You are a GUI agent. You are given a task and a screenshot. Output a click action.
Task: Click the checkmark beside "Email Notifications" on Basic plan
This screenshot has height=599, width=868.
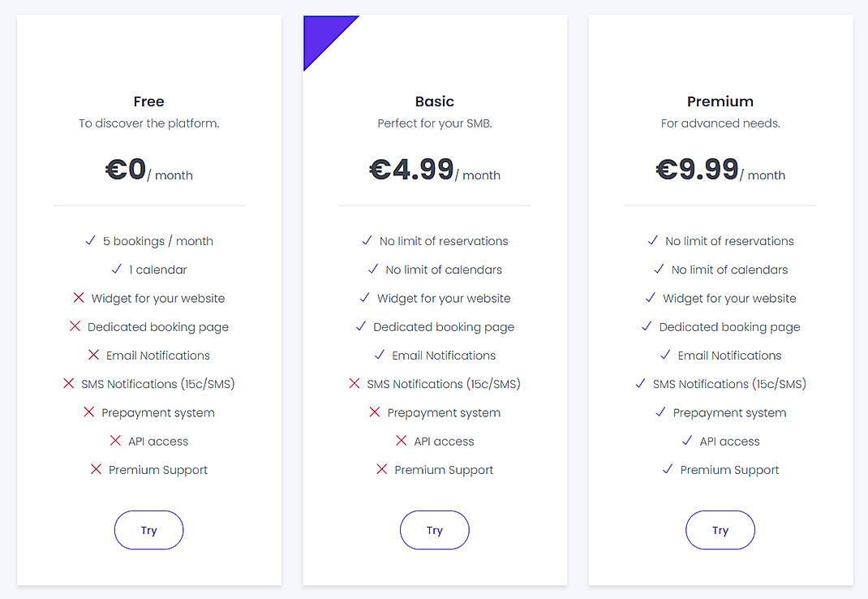coord(380,355)
